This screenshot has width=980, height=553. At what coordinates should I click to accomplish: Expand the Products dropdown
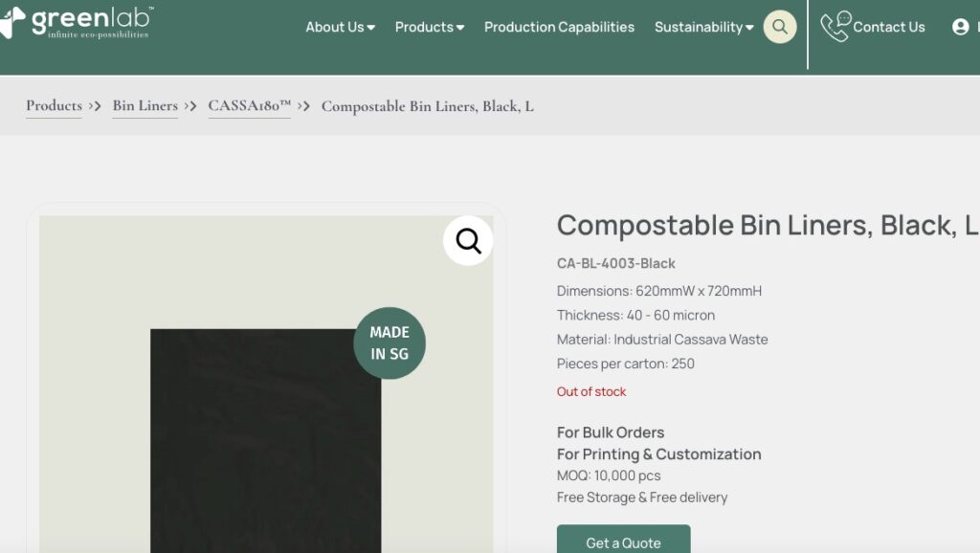point(428,27)
